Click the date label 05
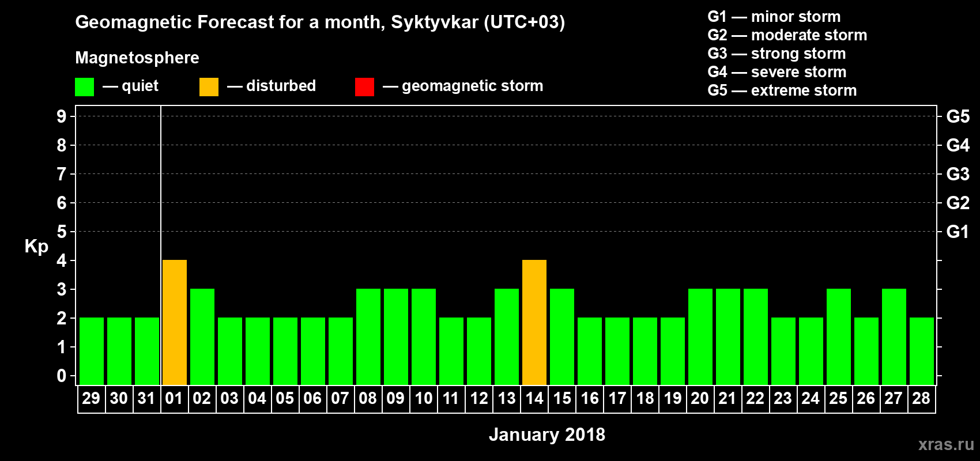Screen dimensions: 980x461 [285, 398]
